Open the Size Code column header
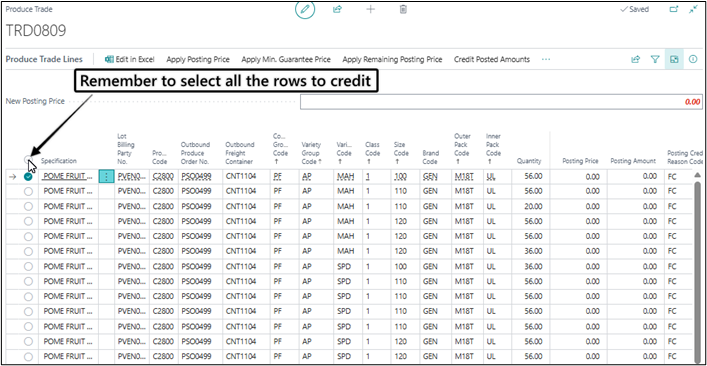This screenshot has width=707, height=366. pyautogui.click(x=400, y=153)
